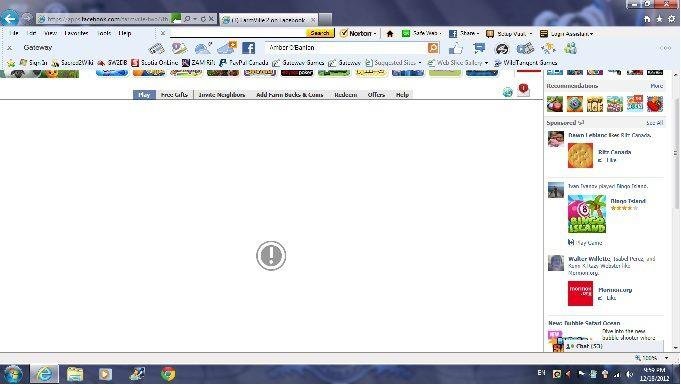Image resolution: width=681 pixels, height=386 pixels.
Task: Click the weather cloud icon in Gateway toolbar
Action: 203,48
